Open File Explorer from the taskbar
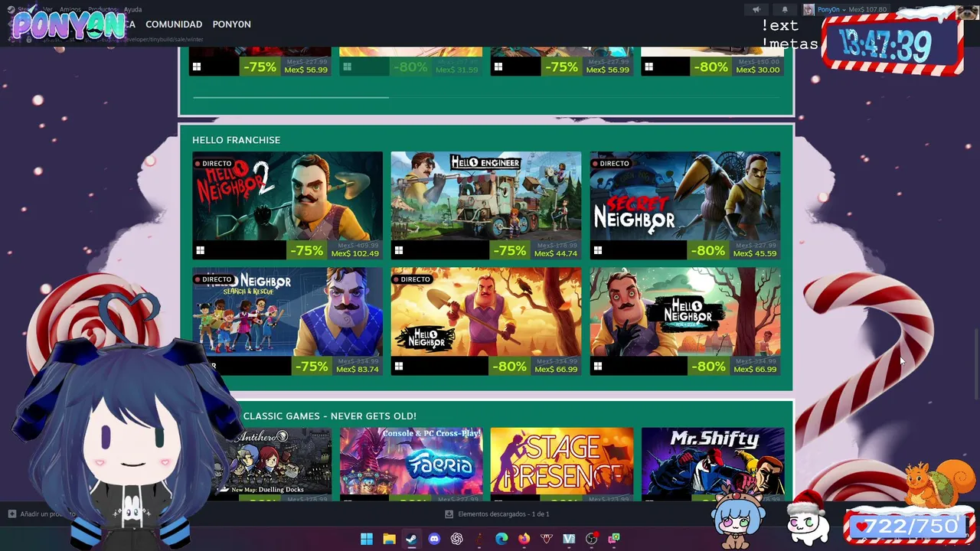 (x=389, y=539)
